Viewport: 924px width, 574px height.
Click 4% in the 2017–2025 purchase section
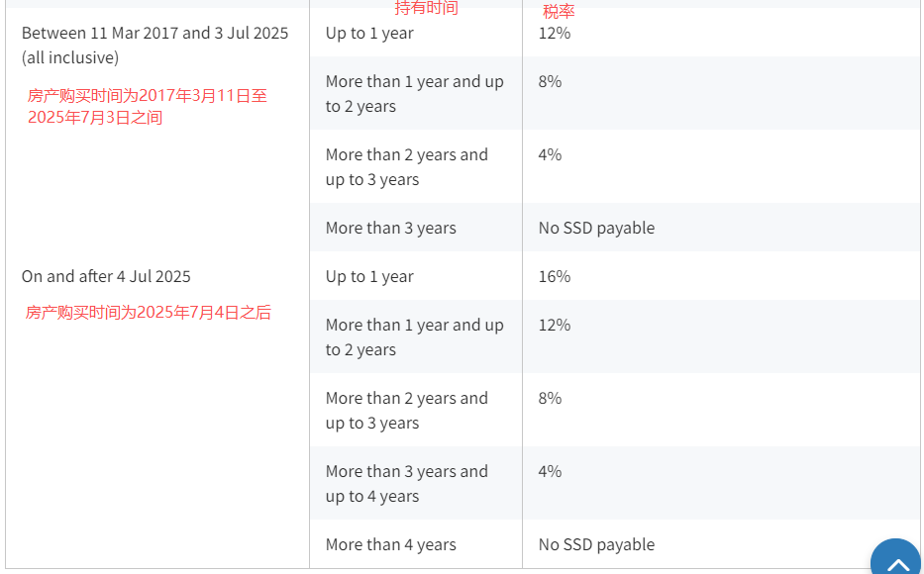(x=550, y=154)
